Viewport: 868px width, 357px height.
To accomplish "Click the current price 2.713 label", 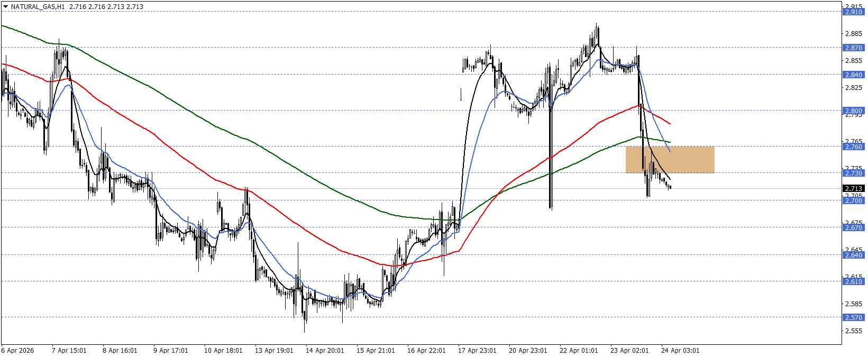I will pyautogui.click(x=853, y=188).
